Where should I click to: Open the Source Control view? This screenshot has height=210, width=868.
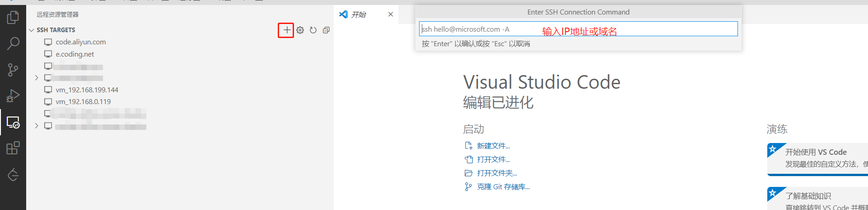coord(13,70)
